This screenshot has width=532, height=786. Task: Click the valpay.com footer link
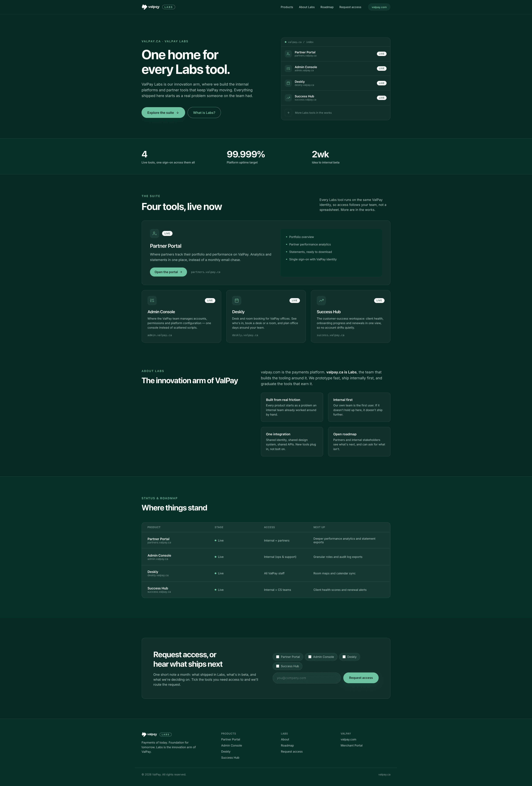(348, 739)
